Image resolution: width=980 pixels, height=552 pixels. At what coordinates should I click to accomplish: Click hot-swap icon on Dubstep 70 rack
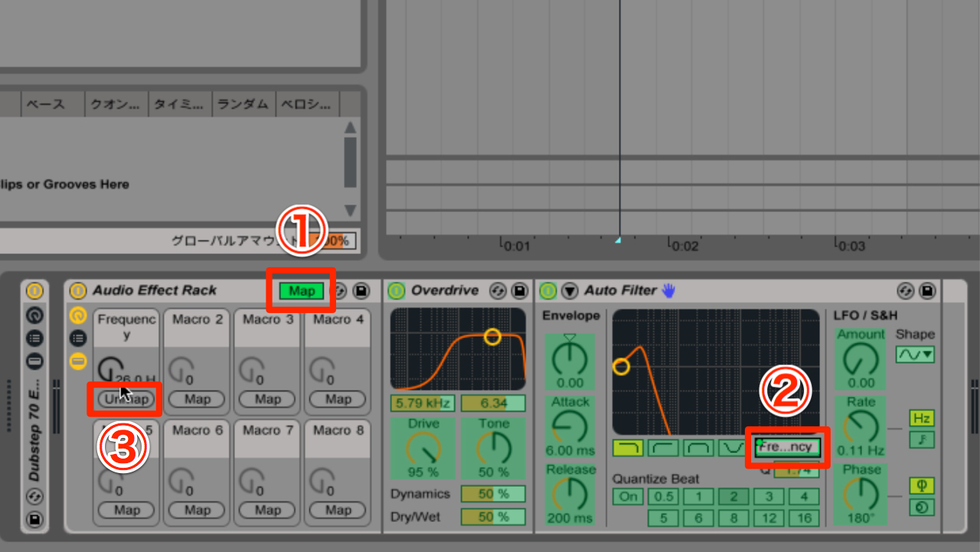click(x=35, y=498)
